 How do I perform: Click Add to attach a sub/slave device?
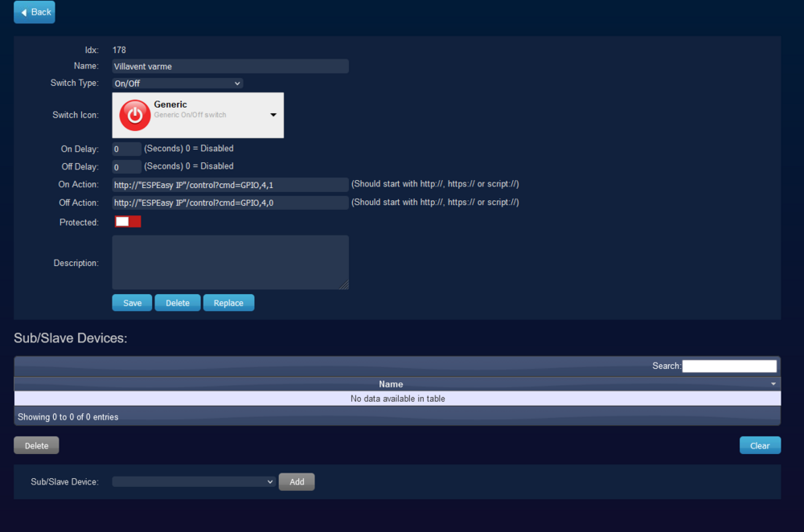[297, 481]
